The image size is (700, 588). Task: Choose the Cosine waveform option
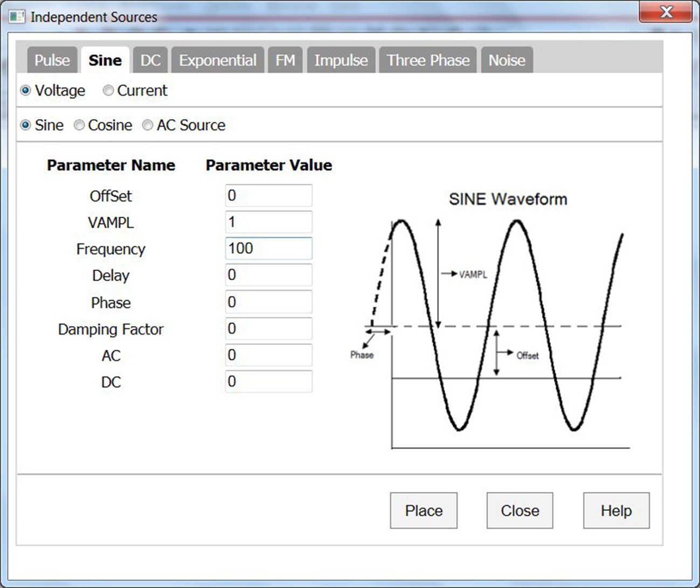79,125
